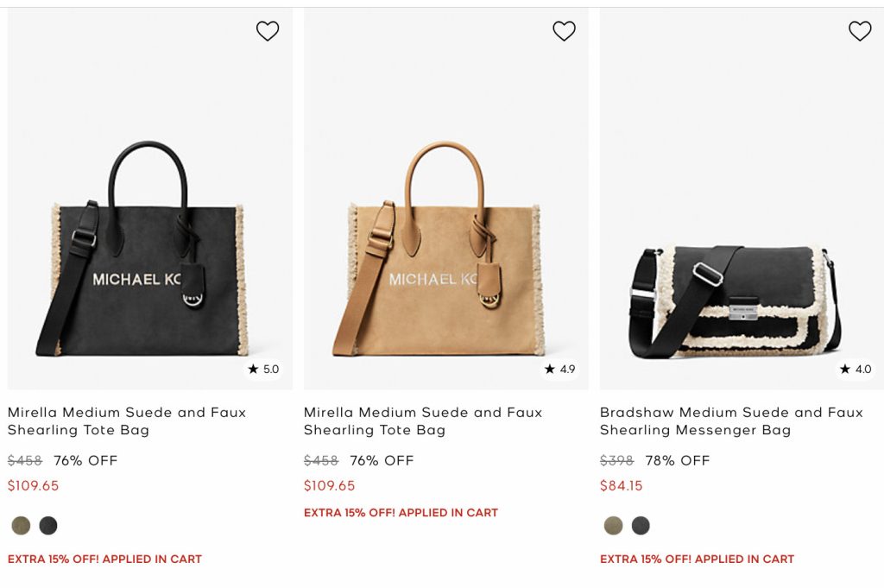The width and height of the screenshot is (884, 588).
Task: Choose olive swatch for Bradshaw Messenger Bag
Action: (x=613, y=525)
